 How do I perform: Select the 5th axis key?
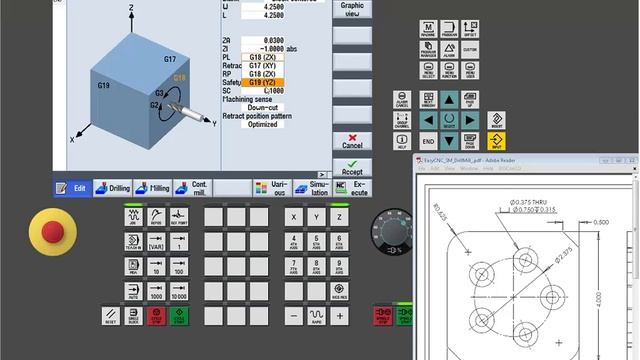pyautogui.click(x=316, y=242)
